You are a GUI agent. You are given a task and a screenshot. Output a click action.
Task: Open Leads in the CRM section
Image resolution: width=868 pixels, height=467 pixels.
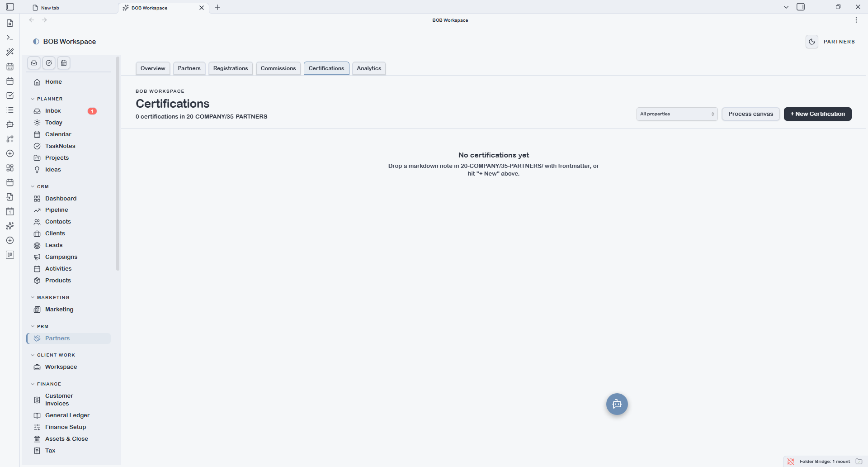pyautogui.click(x=69, y=245)
